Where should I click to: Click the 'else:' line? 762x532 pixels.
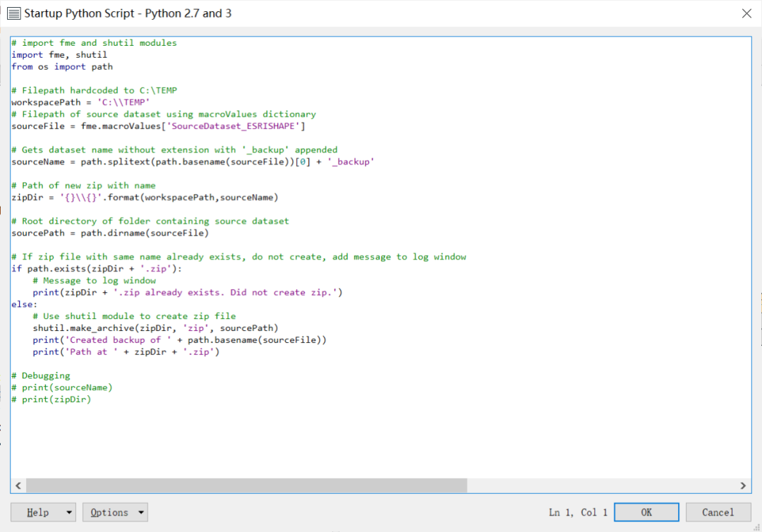[24, 304]
